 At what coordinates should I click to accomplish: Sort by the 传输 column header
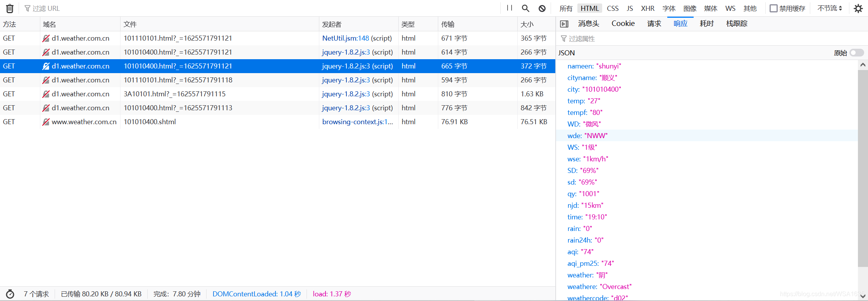[478, 24]
